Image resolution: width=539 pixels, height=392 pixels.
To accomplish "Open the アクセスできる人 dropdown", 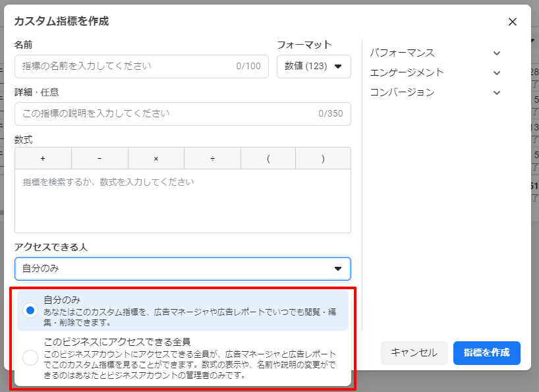I will click(183, 269).
